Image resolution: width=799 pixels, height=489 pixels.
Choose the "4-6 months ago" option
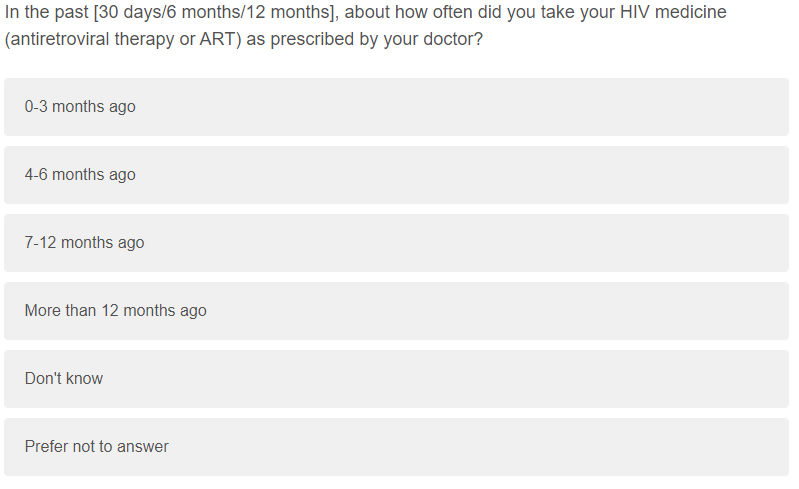[396, 175]
